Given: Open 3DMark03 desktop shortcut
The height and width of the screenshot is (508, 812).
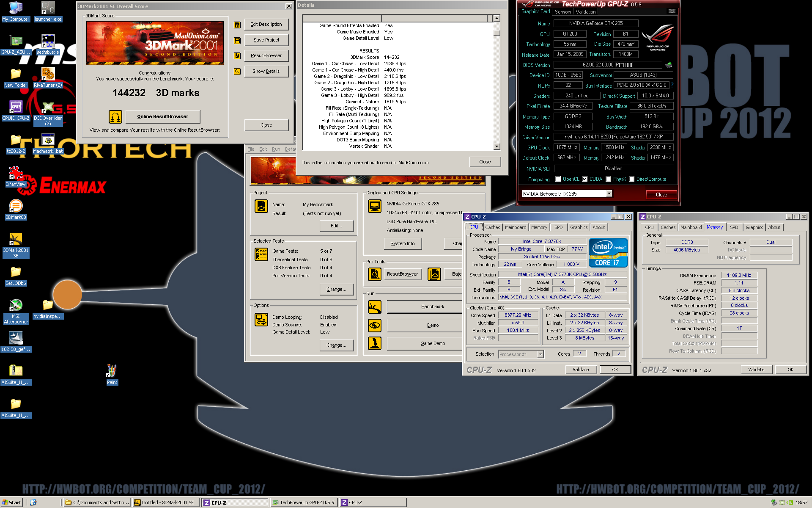Looking at the screenshot, I should coord(16,210).
